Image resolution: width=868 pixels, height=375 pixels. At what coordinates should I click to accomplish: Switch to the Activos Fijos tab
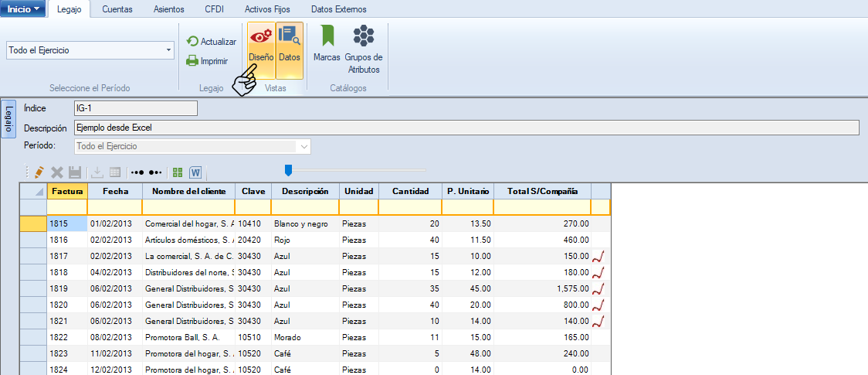(268, 9)
